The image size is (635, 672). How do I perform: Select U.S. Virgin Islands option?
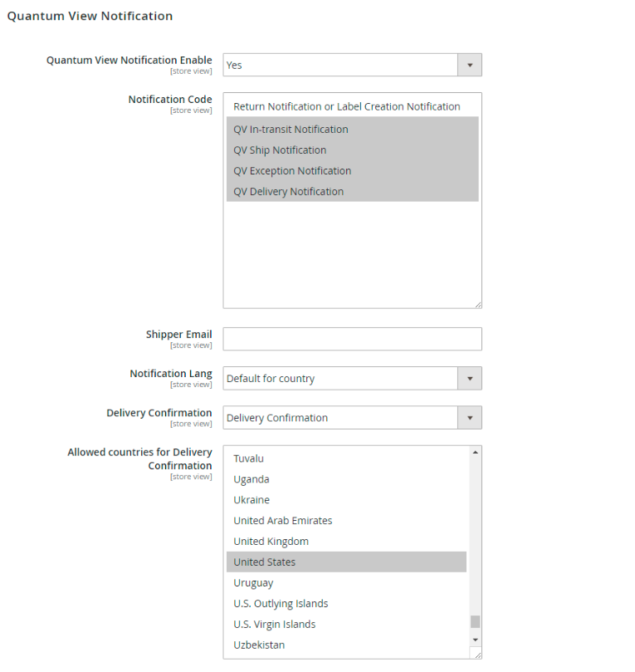274,625
